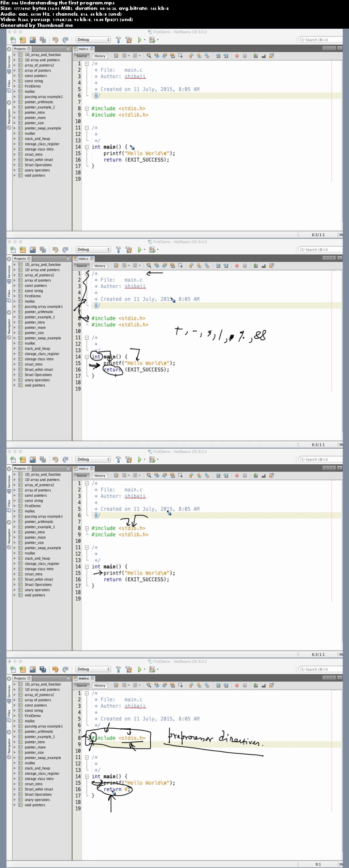Toggle Bookmark icon in top frame editor toolbar
This screenshot has height=868, width=349.
pyautogui.click(x=207, y=56)
